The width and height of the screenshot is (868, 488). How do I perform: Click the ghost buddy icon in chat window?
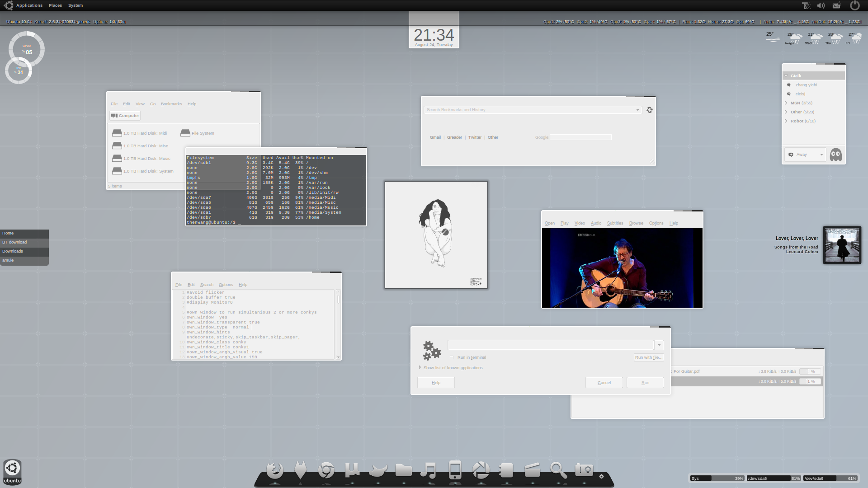pyautogui.click(x=836, y=155)
